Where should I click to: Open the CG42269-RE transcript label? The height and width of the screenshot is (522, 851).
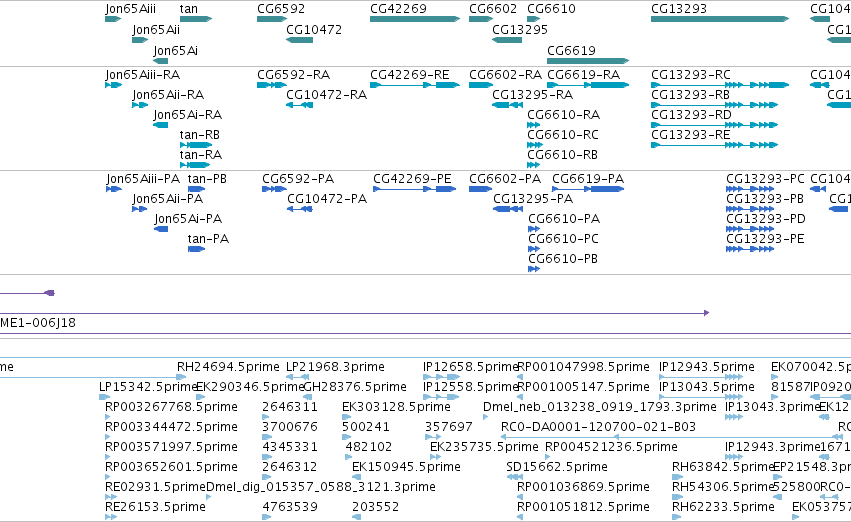(x=410, y=75)
